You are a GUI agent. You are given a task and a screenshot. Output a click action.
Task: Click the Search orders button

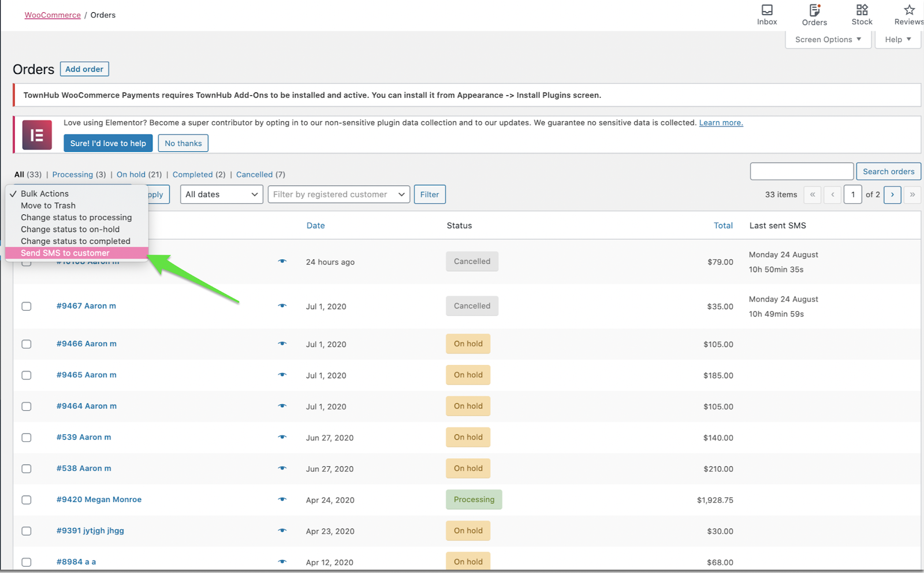pyautogui.click(x=888, y=172)
